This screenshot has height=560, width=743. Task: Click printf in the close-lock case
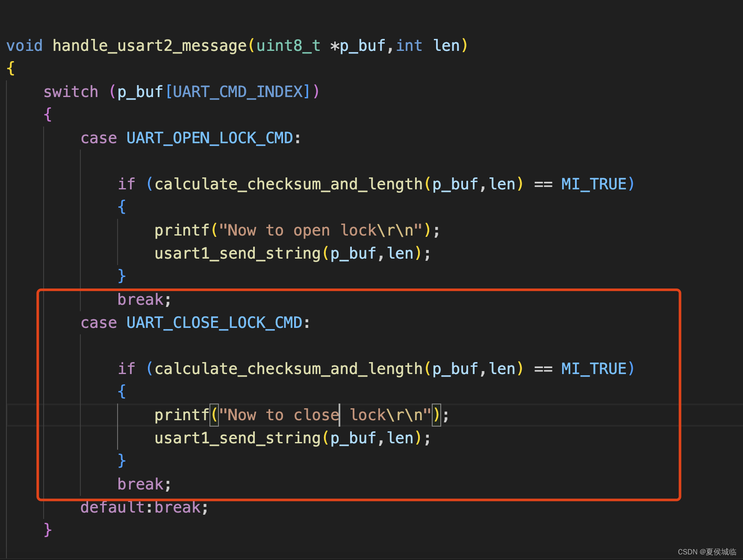tap(182, 415)
